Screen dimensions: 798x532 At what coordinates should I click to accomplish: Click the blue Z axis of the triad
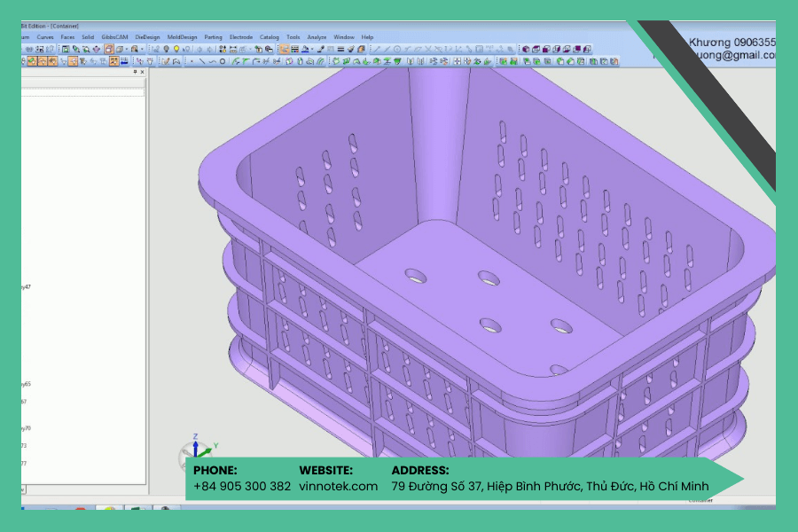tap(195, 447)
